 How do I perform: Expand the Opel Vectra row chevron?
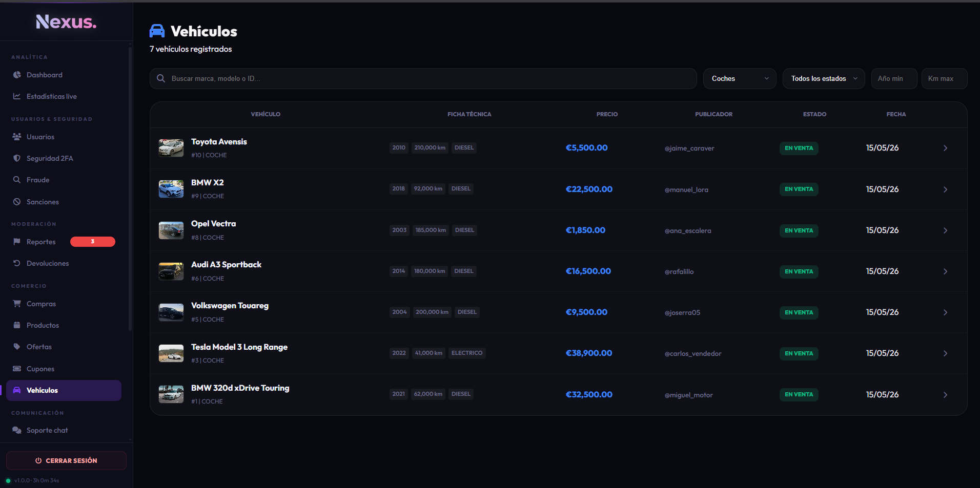(945, 230)
